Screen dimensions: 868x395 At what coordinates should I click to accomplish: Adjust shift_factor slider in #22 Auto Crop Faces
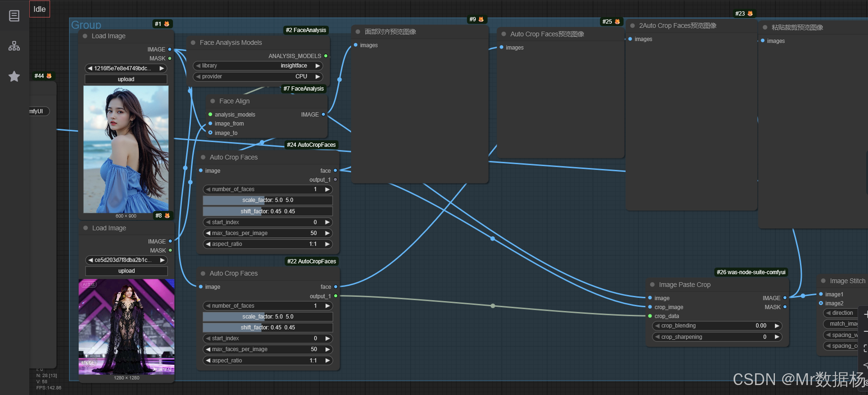click(267, 328)
